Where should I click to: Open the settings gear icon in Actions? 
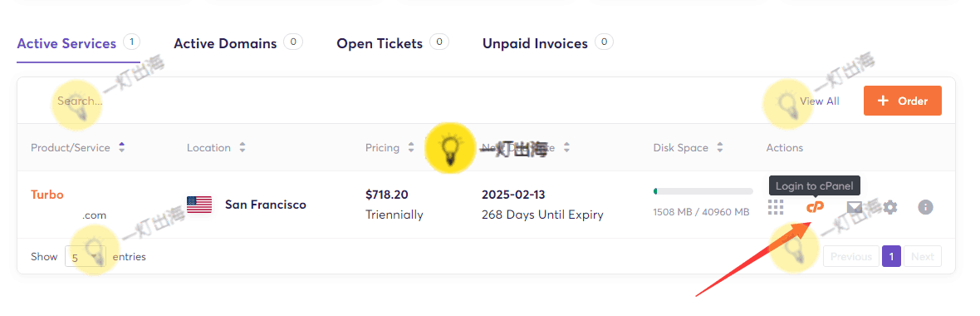point(890,206)
